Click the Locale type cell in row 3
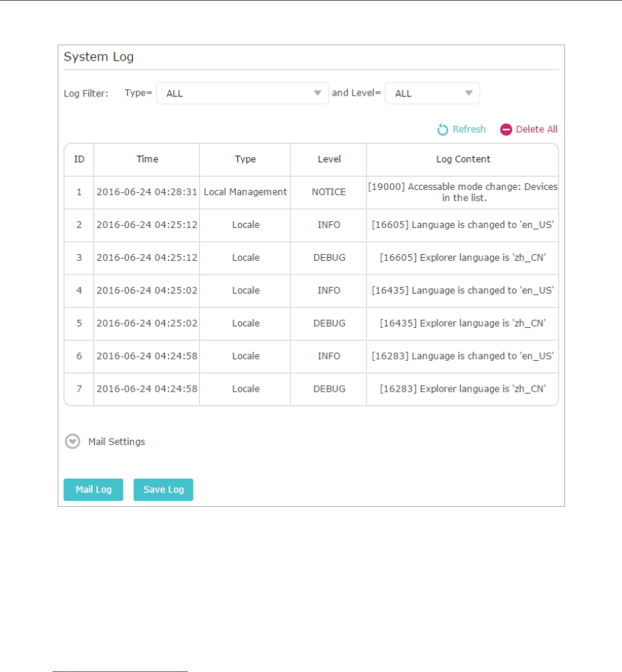Viewport: 622px width, 672px height. point(246,258)
